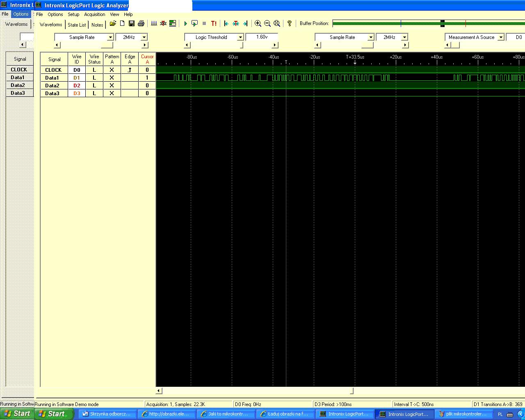Toggle Pattern A for the Data2 signal
525x420 pixels.
[x=112, y=86]
